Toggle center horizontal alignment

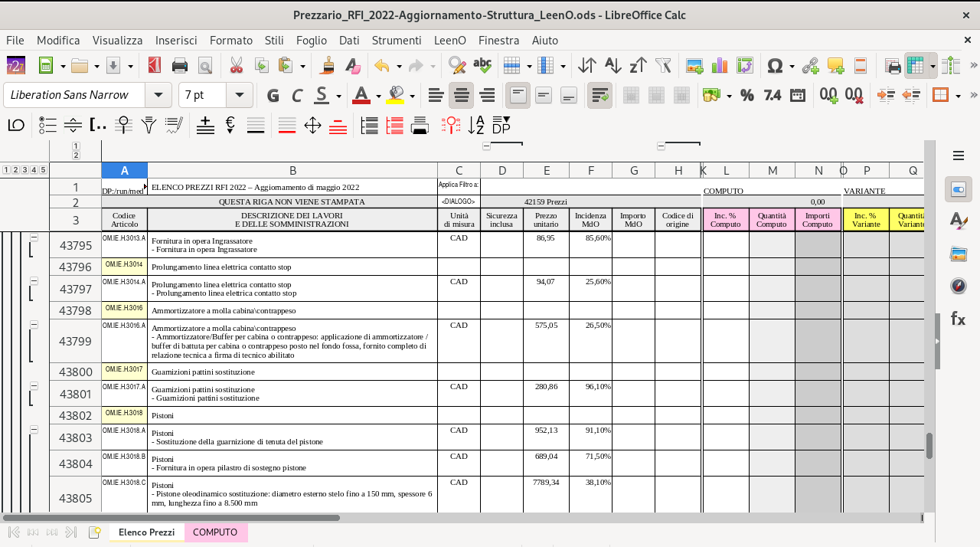461,95
